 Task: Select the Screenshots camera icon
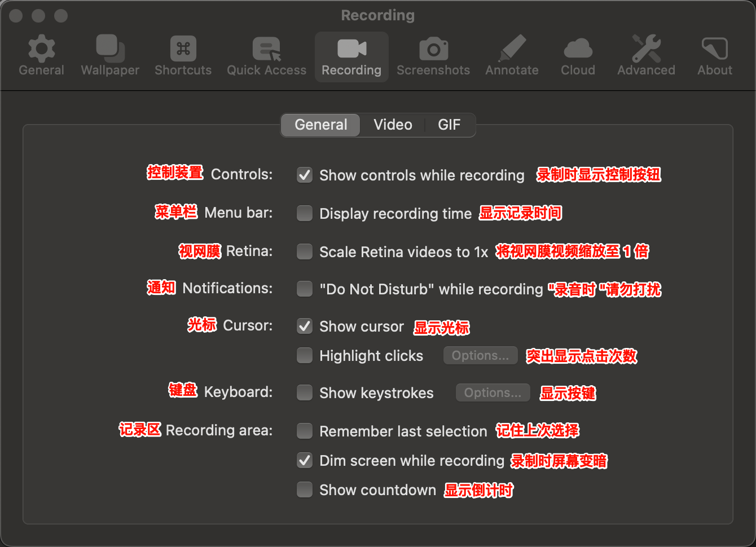tap(433, 50)
